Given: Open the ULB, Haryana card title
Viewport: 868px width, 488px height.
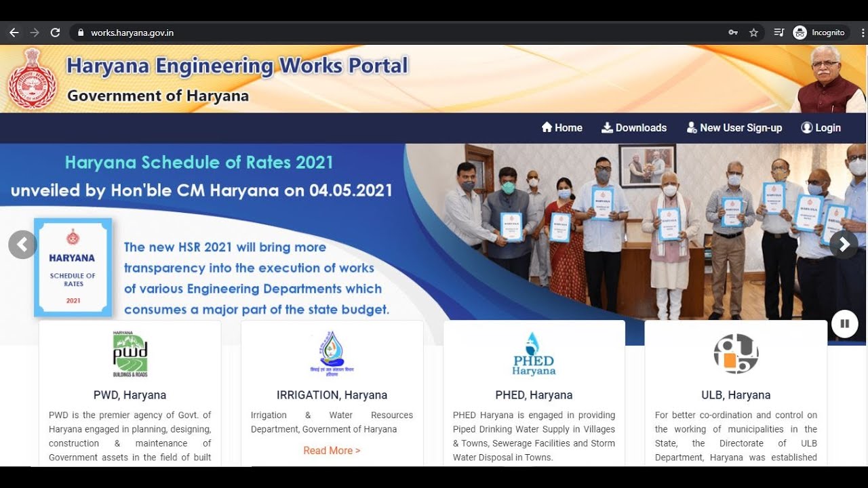Looking at the screenshot, I should point(736,395).
